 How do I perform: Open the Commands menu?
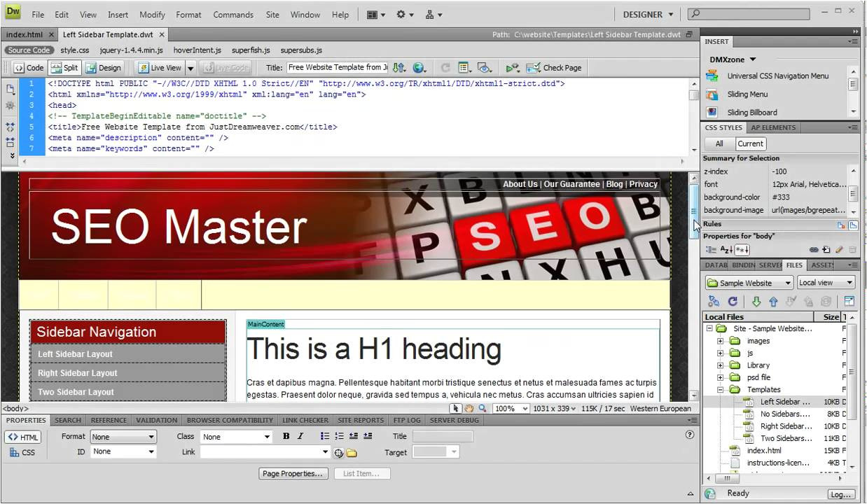[233, 15]
